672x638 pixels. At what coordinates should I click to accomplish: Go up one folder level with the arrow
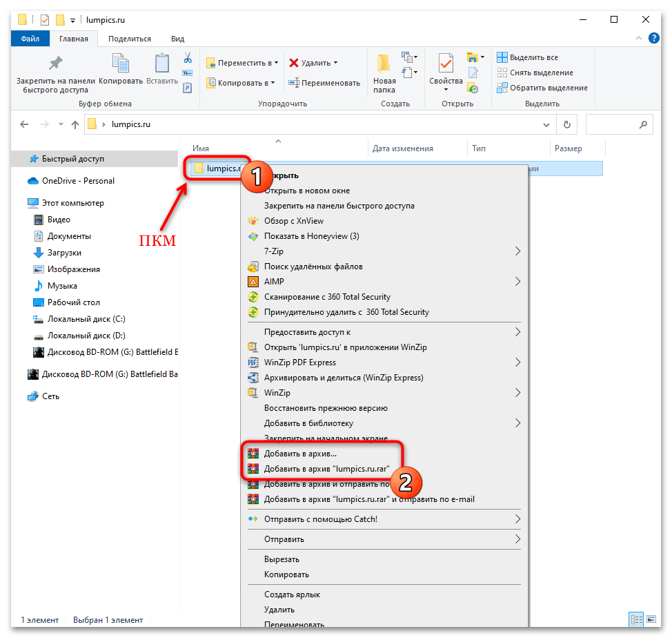(75, 125)
